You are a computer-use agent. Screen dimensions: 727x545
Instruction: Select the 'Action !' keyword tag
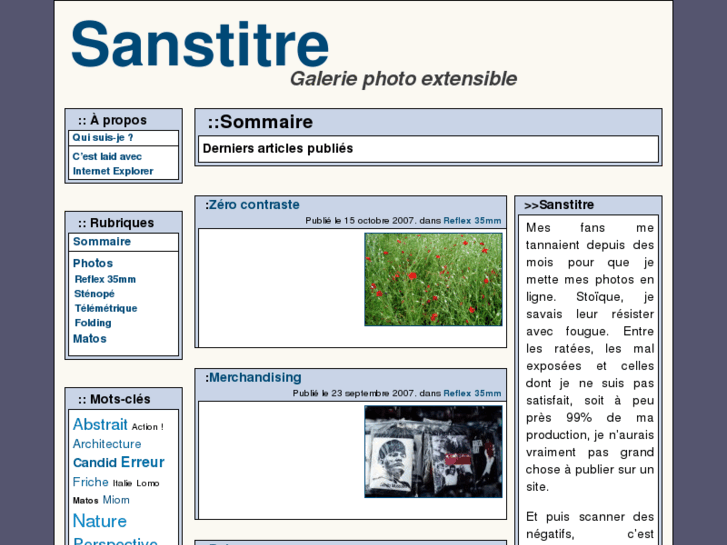tap(147, 427)
